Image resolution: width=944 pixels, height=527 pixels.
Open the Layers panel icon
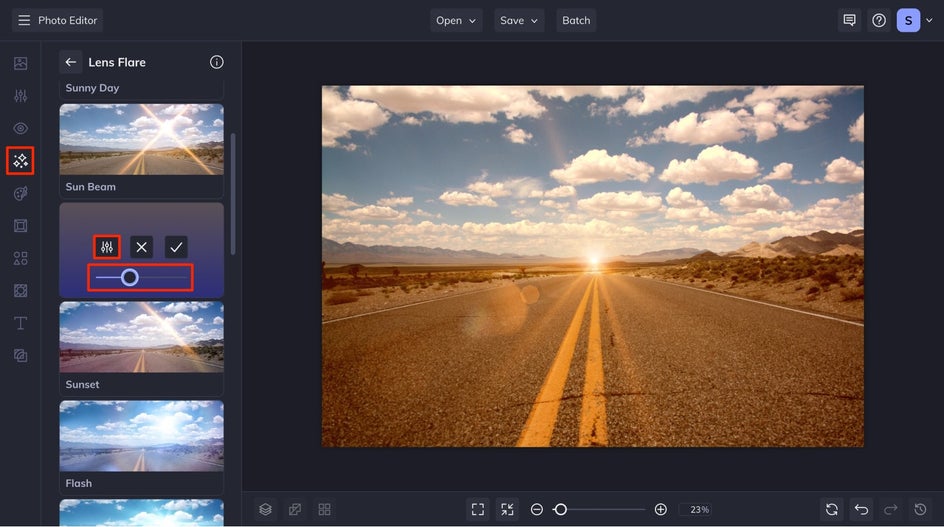point(266,510)
